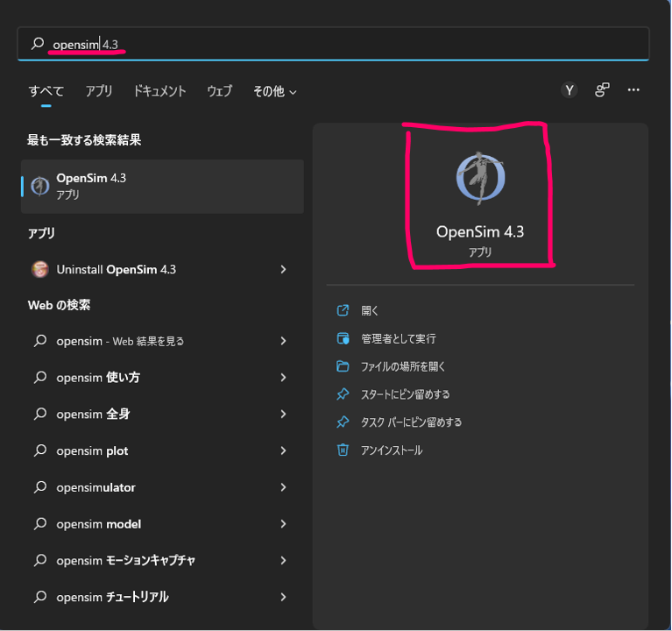Open the その他 dropdown menu
Viewport: 672px width, 631px height.
pos(274,91)
